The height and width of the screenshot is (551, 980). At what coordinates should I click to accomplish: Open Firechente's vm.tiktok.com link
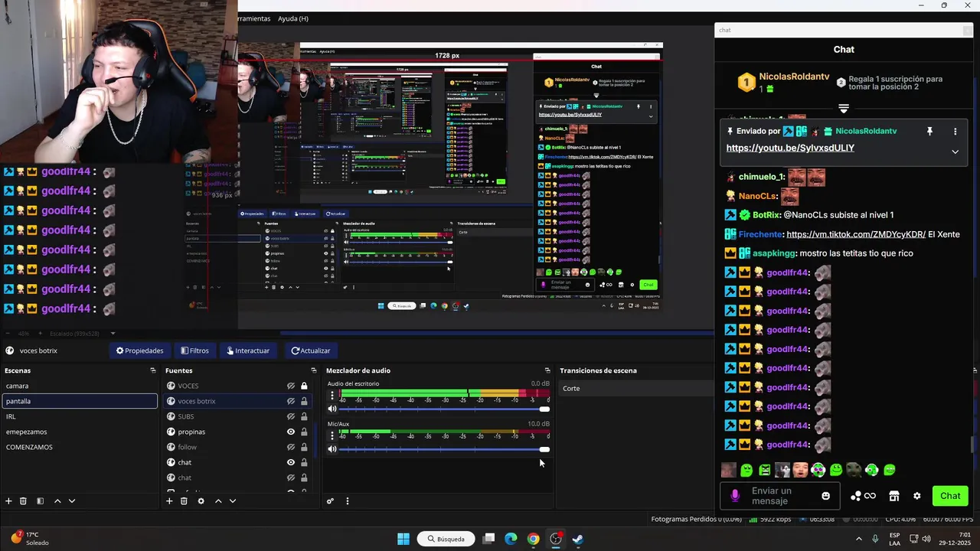pos(856,234)
